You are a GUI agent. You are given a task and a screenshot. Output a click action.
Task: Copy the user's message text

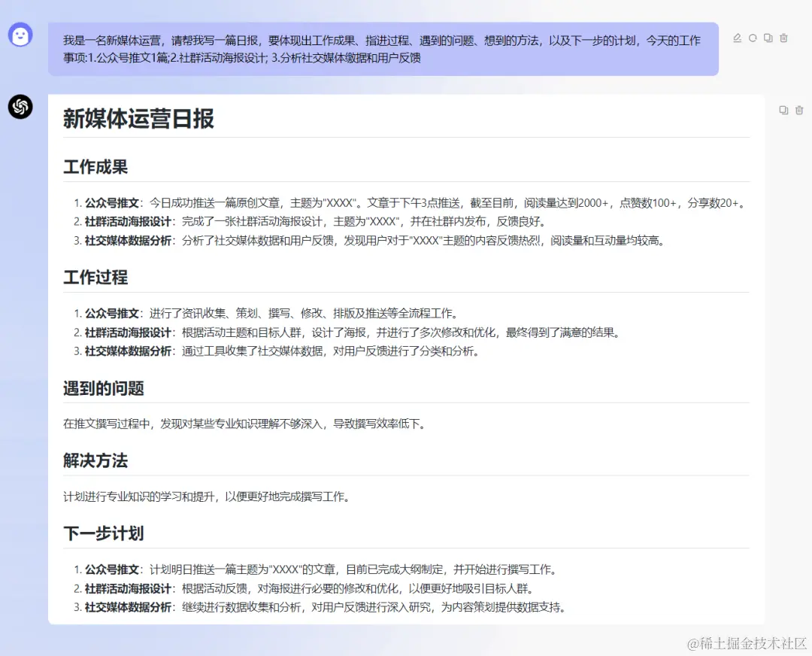click(x=768, y=36)
